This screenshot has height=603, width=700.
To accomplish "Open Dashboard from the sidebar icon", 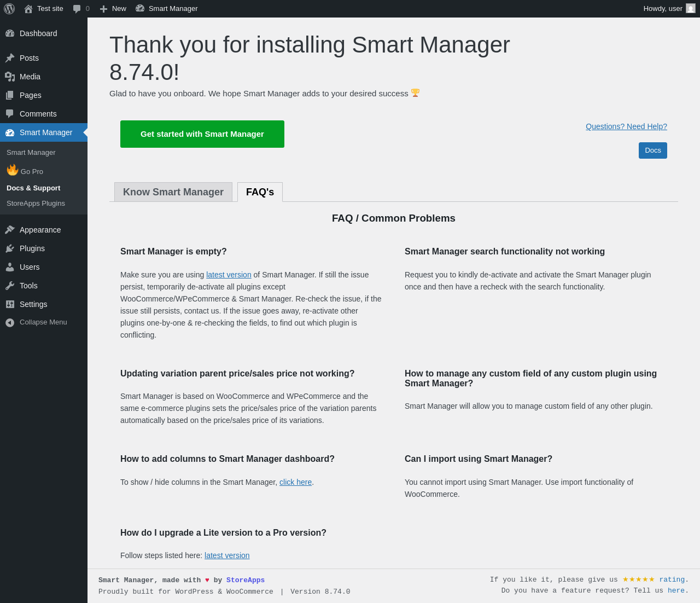I will 10,33.
